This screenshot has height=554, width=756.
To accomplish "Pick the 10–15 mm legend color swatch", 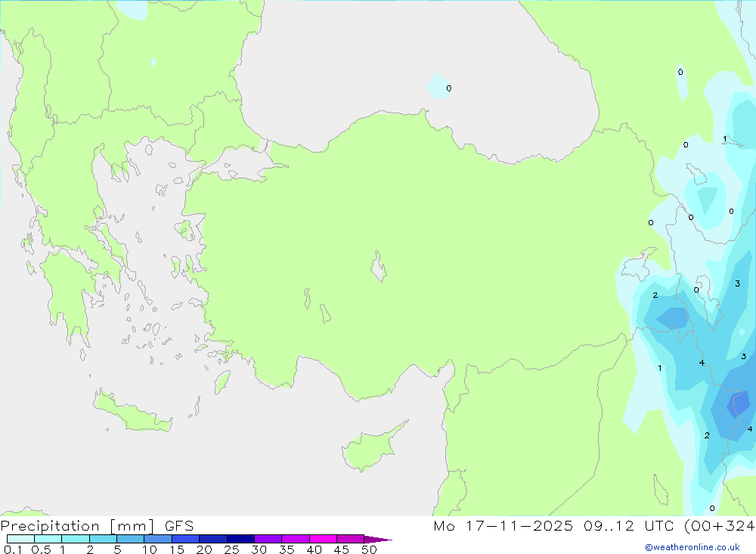I will tap(158, 539).
